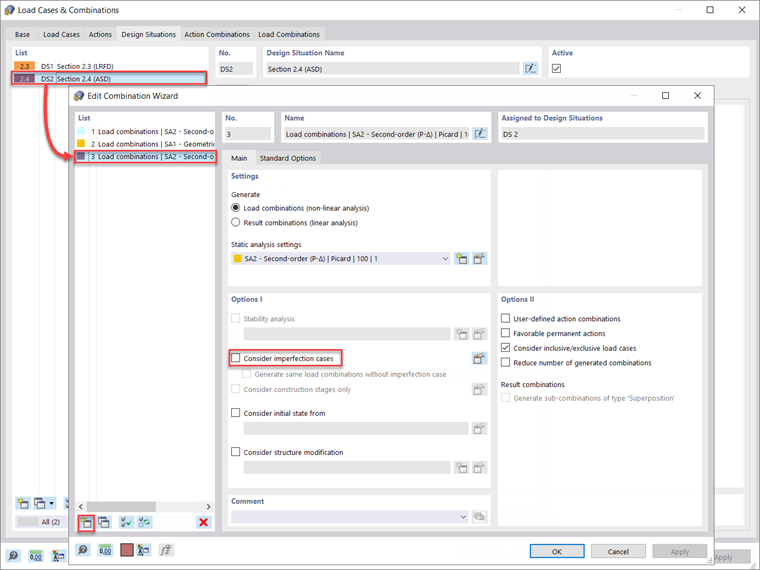760x570 pixels.
Task: Click the right arrow of the wizard list scrollbar
Action: 209,507
